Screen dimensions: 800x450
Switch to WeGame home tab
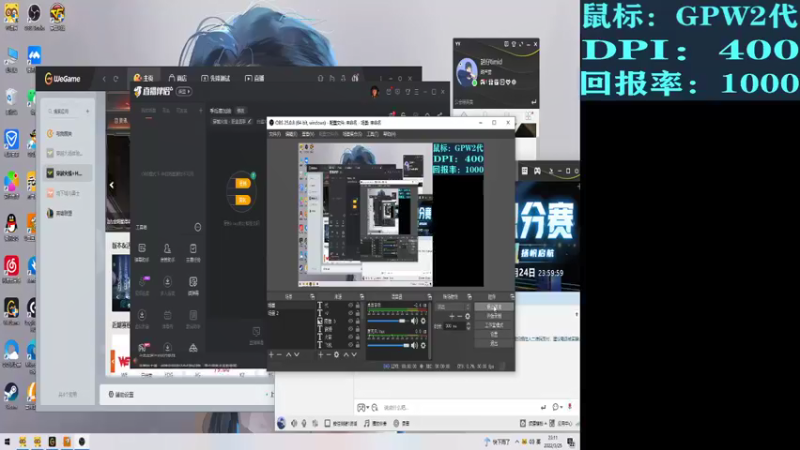tap(143, 78)
